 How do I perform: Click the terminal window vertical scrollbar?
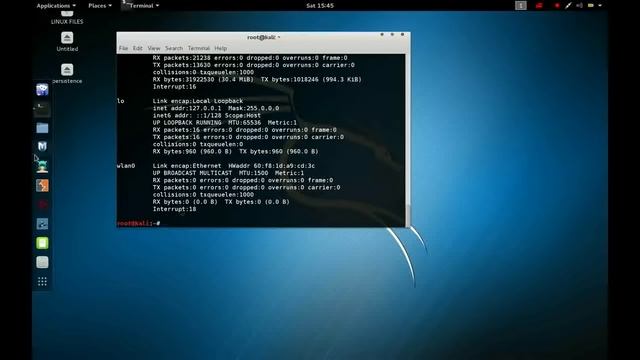(408, 140)
